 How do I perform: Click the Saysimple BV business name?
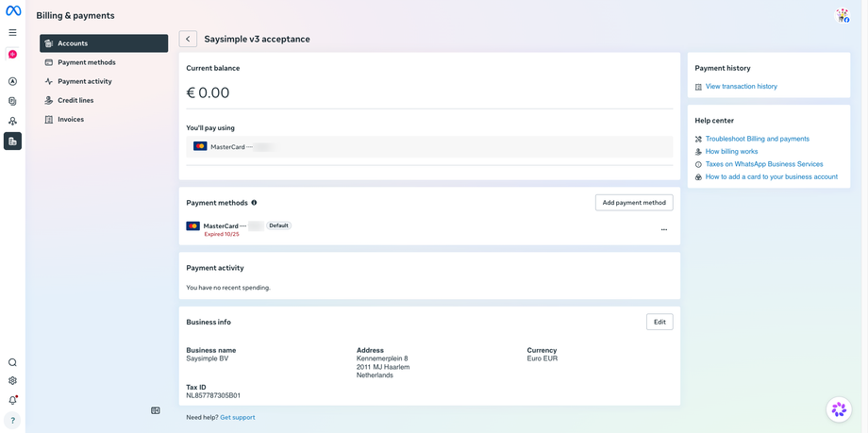207,358
